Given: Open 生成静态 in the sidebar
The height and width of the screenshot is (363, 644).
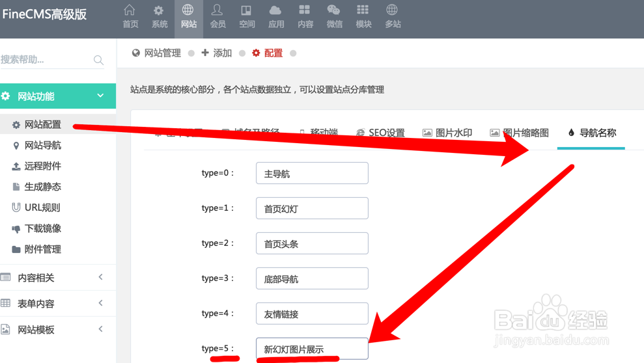Looking at the screenshot, I should coord(43,187).
